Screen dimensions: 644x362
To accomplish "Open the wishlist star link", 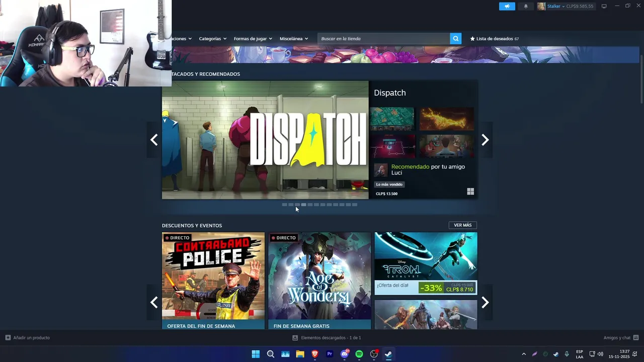I will (494, 39).
